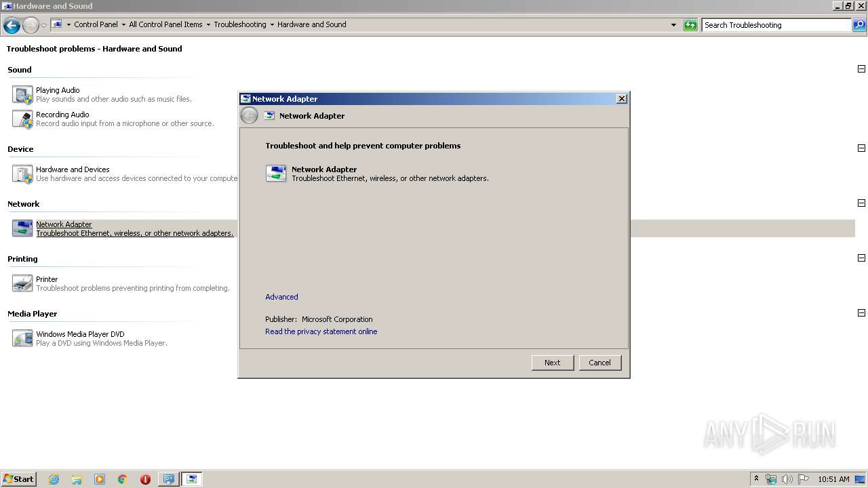Open the Playing Audio troubleshooter icon
Image resolution: width=868 pixels, height=488 pixels.
(22, 94)
